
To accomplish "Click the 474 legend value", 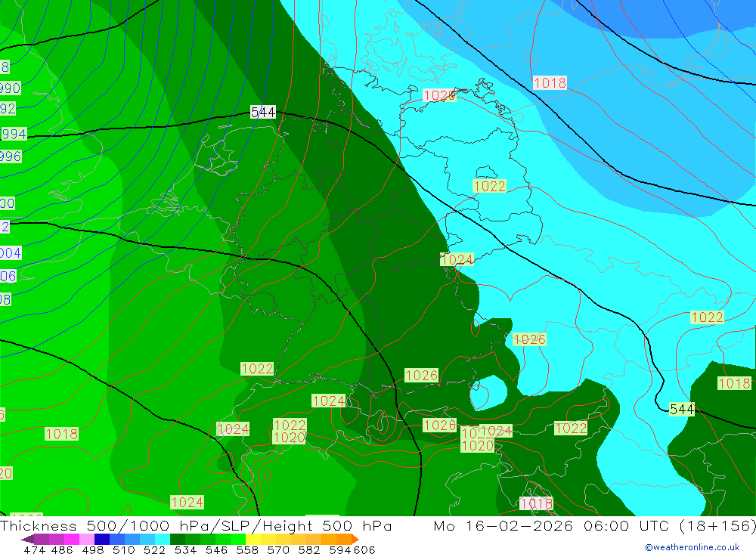I will pyautogui.click(x=34, y=549).
